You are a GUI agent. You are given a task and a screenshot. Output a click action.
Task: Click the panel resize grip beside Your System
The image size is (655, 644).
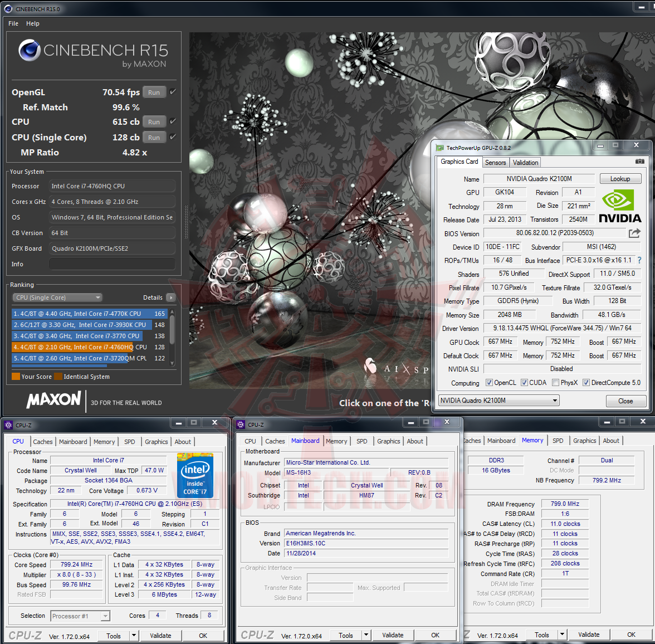pyautogui.click(x=186, y=222)
